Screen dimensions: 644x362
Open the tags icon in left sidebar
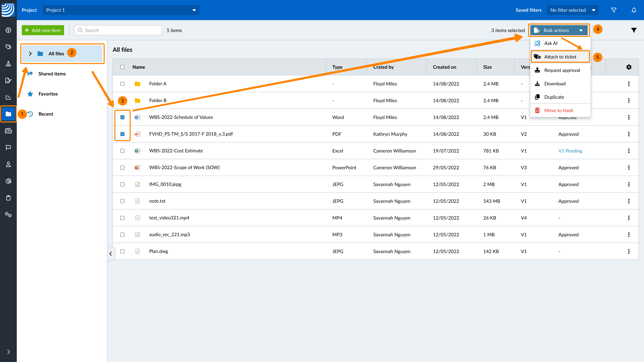[x=8, y=47]
